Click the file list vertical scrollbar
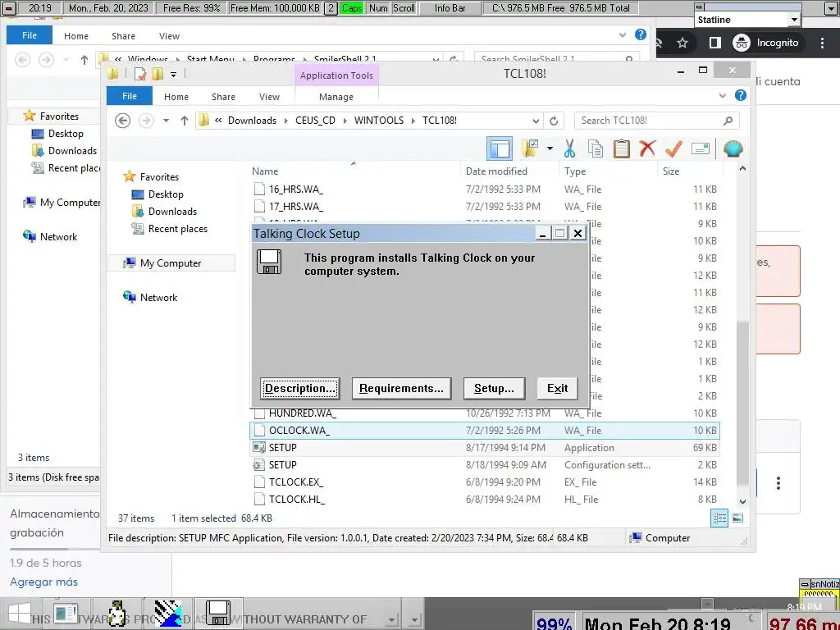Image resolution: width=840 pixels, height=630 pixels. pyautogui.click(x=742, y=402)
